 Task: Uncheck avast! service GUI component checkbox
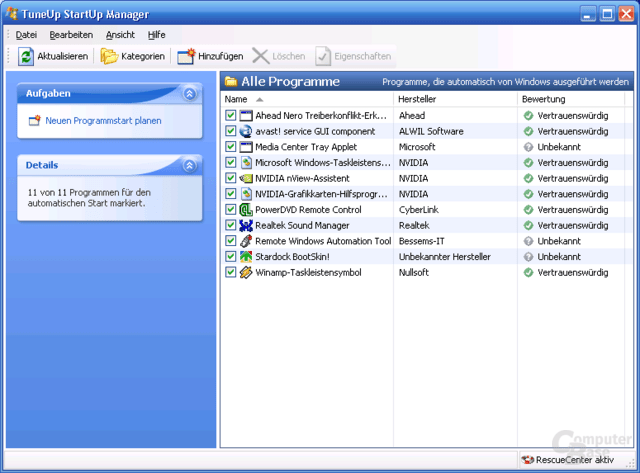[x=231, y=131]
